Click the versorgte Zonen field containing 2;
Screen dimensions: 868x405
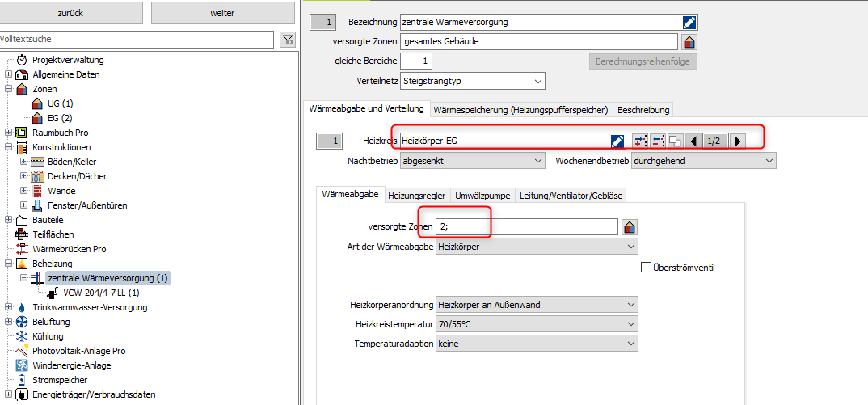(526, 226)
